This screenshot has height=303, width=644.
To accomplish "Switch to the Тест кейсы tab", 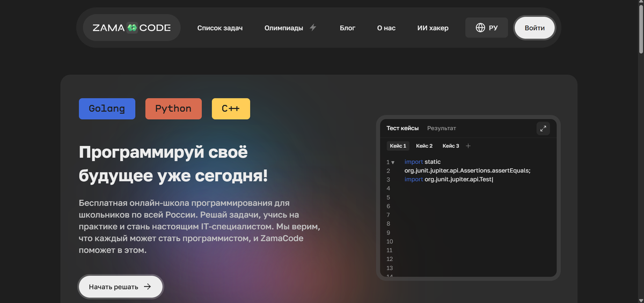I will pos(402,128).
